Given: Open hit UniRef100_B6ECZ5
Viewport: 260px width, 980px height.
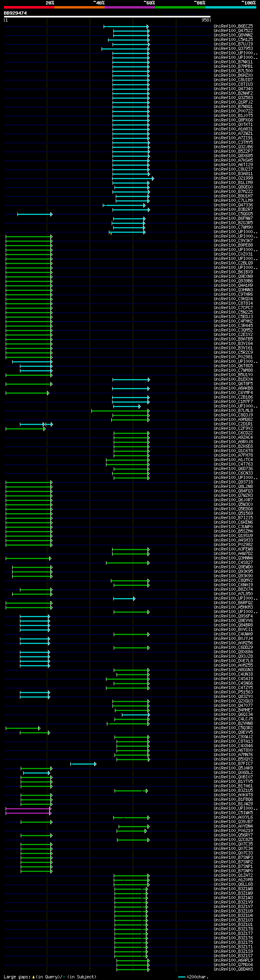Looking at the screenshot, I should coord(233,26).
